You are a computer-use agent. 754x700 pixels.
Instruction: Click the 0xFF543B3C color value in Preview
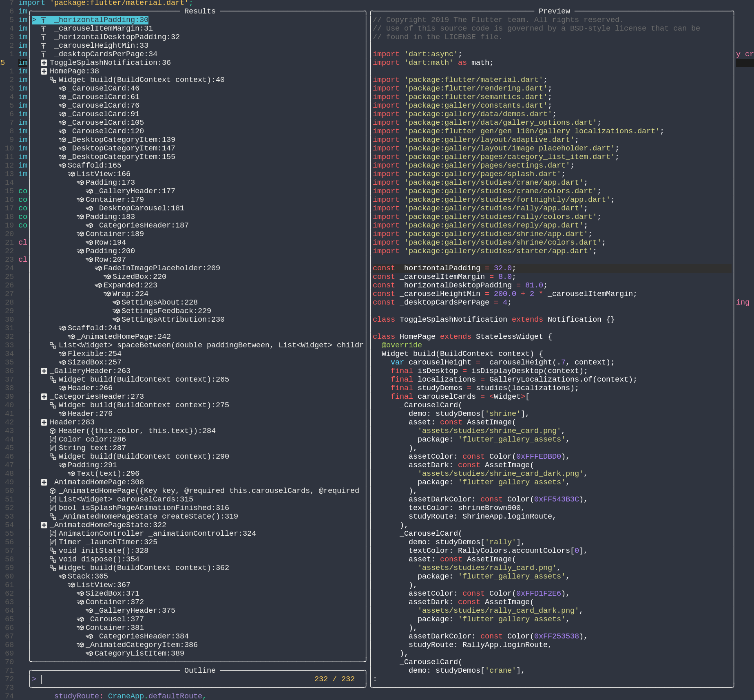557,499
